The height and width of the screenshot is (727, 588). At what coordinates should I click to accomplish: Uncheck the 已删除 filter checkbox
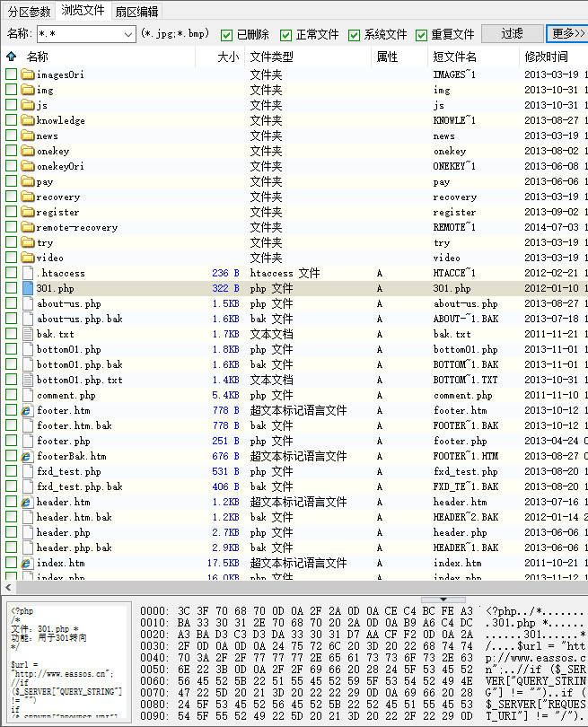(x=226, y=35)
